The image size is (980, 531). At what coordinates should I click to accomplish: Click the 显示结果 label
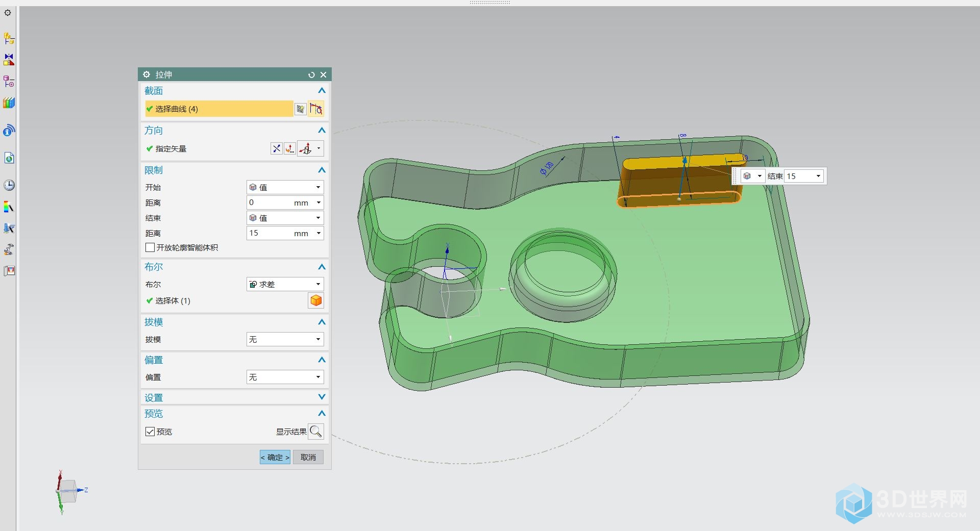291,432
